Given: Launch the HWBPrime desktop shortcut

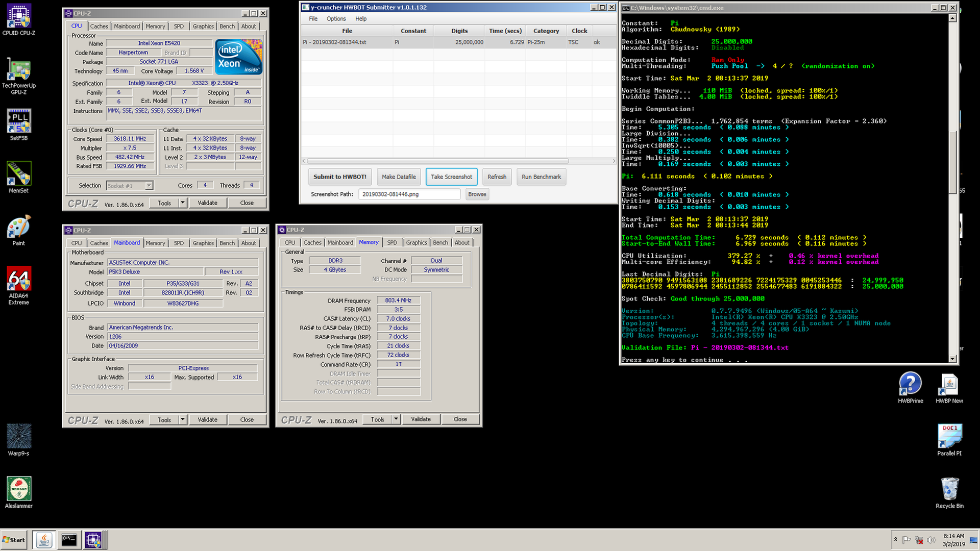Looking at the screenshot, I should [x=911, y=388].
